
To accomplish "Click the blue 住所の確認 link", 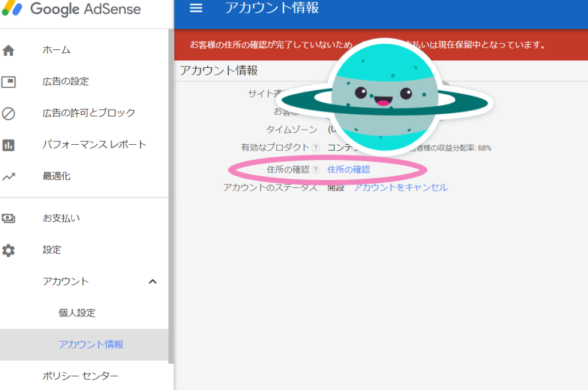I will pos(349,169).
